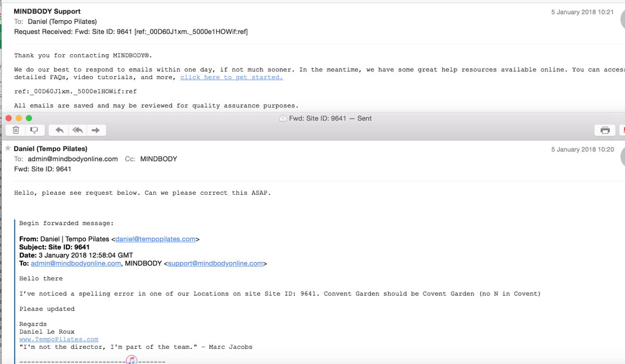Mark the message as junk via thumbs-down
The width and height of the screenshot is (625, 364).
(34, 130)
